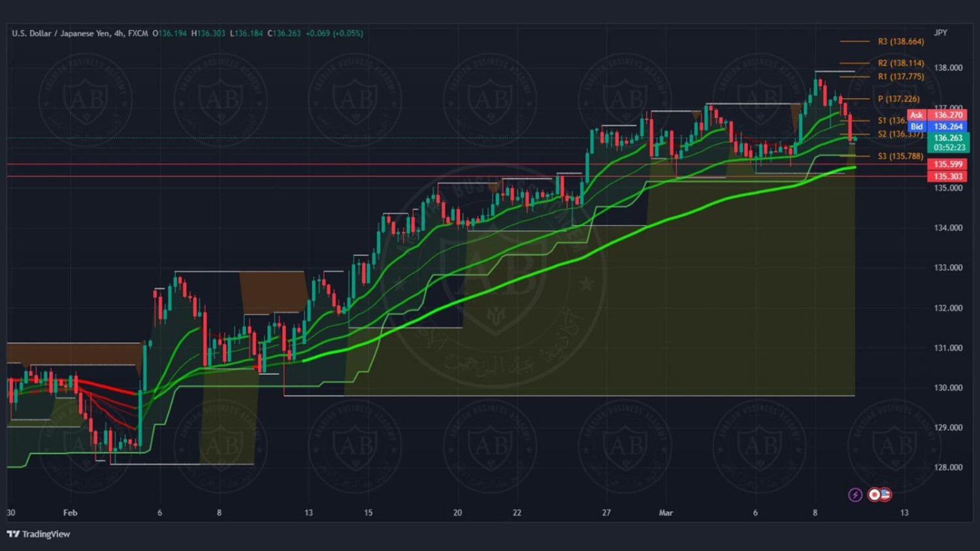Screen dimensions: 980x551
Task: Click the 20 date label on time axis
Action: (457, 513)
